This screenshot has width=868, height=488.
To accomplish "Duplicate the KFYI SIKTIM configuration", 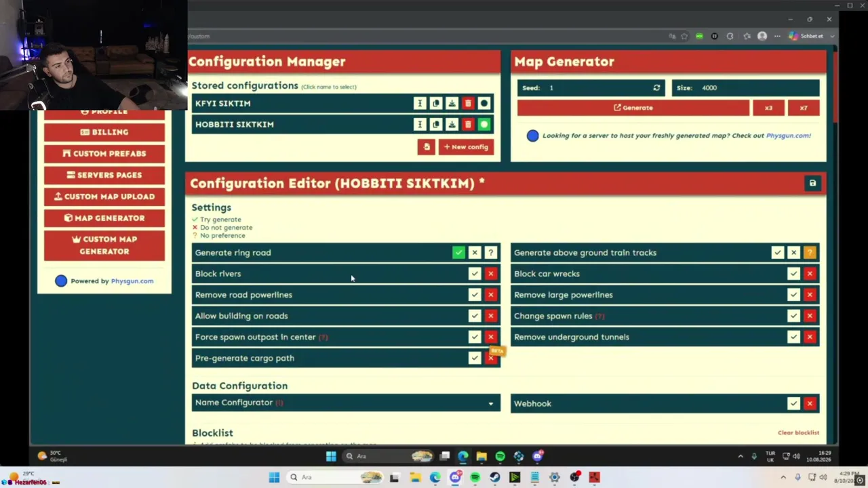I will point(436,104).
